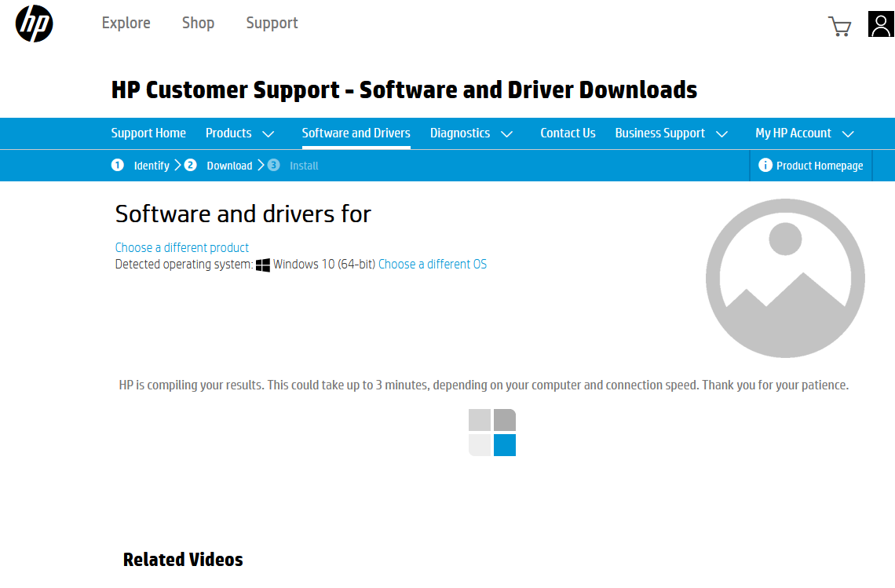The height and width of the screenshot is (588, 895).
Task: Click the Related Videos heading
Action: tap(183, 559)
